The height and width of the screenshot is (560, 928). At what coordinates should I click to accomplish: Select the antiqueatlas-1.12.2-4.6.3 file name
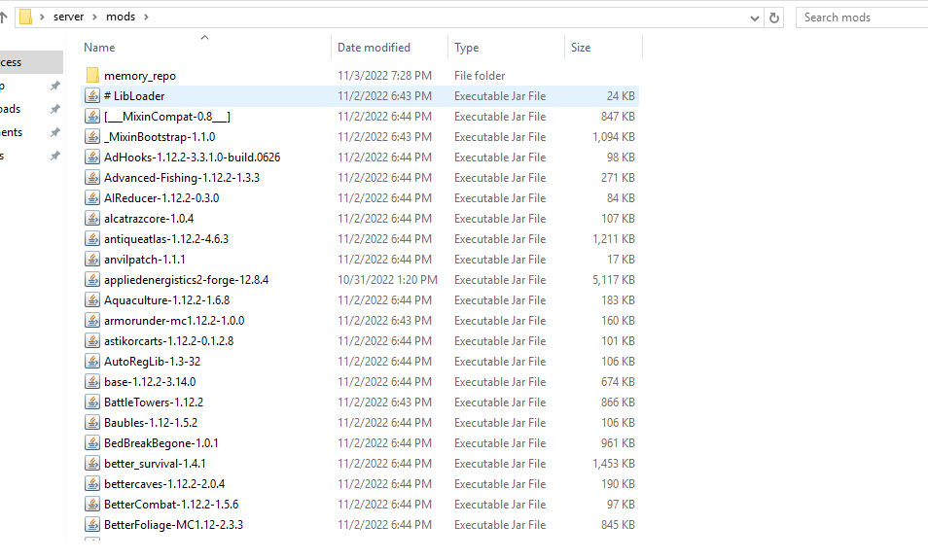pyautogui.click(x=166, y=239)
